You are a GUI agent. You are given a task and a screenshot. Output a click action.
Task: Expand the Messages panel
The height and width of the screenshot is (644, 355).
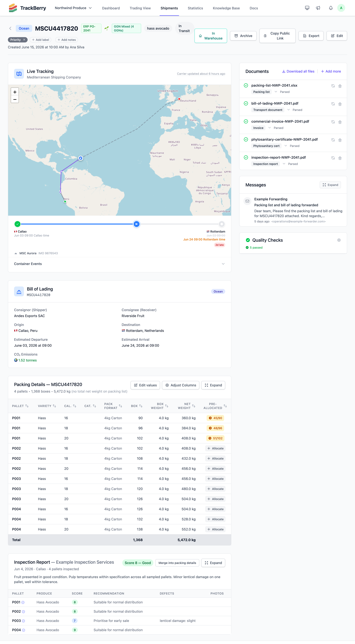330,185
